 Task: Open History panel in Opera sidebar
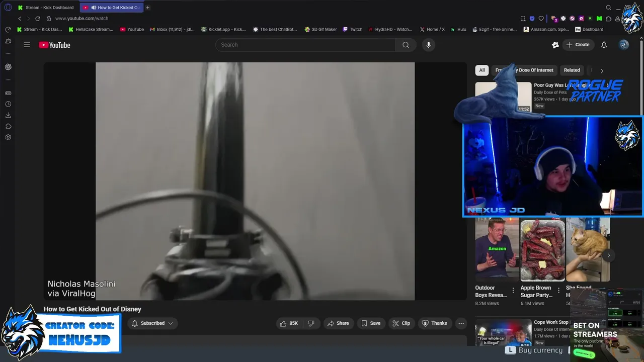[8, 104]
